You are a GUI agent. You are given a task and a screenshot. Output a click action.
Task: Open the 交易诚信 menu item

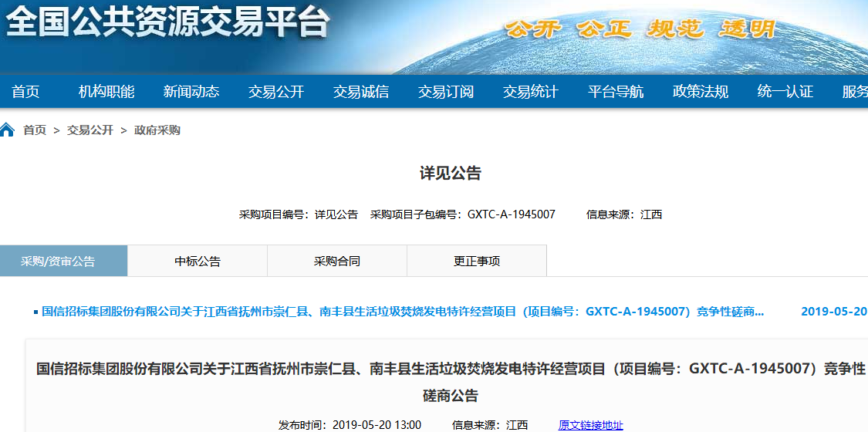point(361,92)
